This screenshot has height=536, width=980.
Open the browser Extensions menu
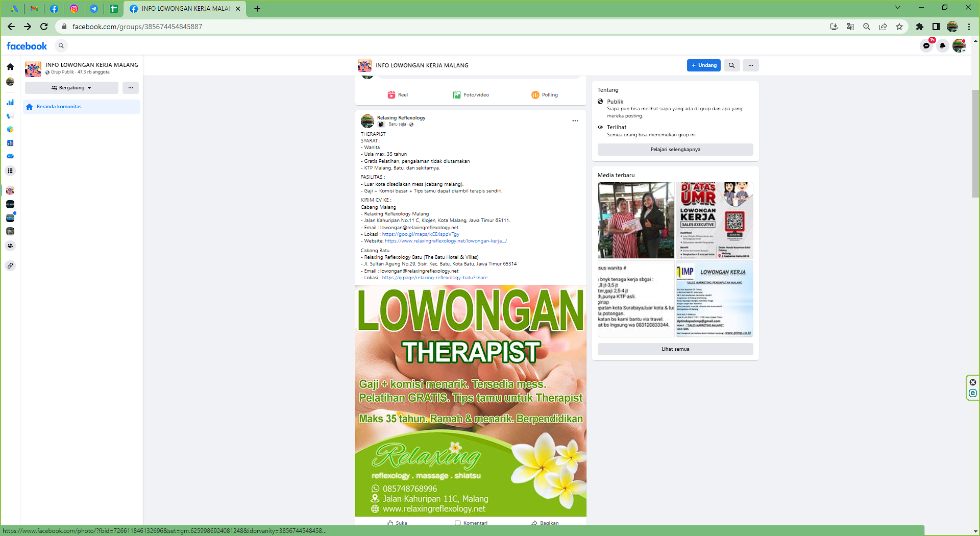click(920, 27)
